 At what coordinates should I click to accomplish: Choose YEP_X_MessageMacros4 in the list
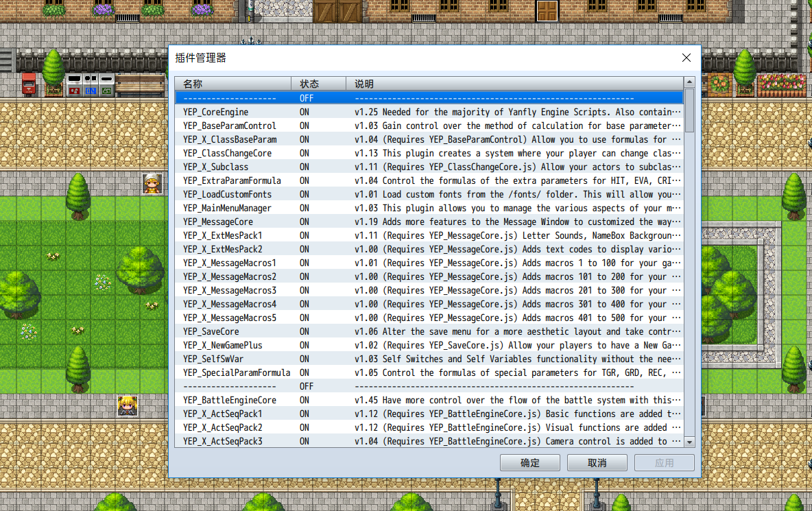pyautogui.click(x=429, y=304)
